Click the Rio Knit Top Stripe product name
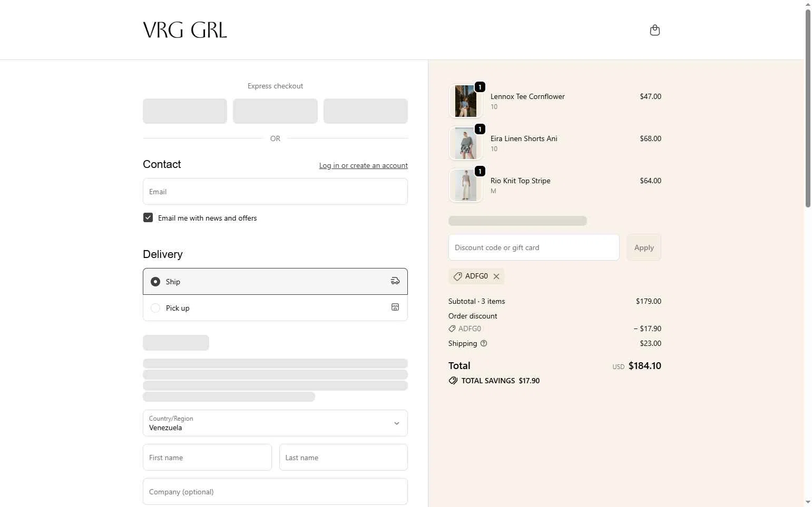 point(521,181)
